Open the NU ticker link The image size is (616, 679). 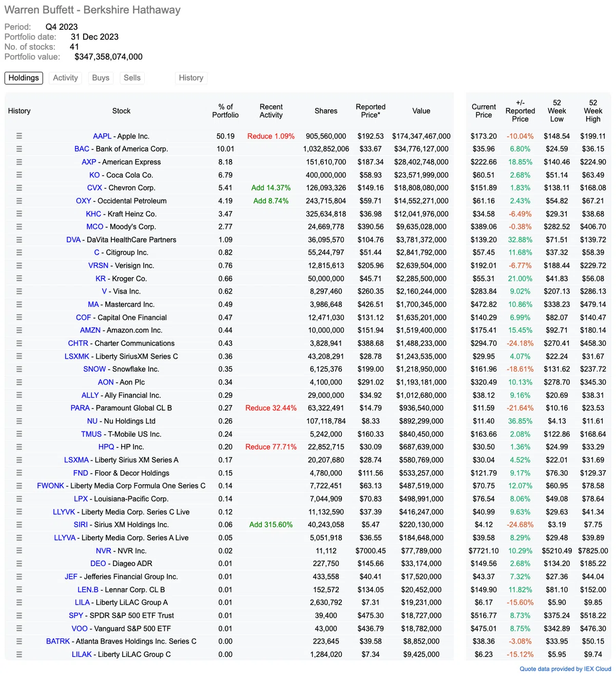point(92,421)
